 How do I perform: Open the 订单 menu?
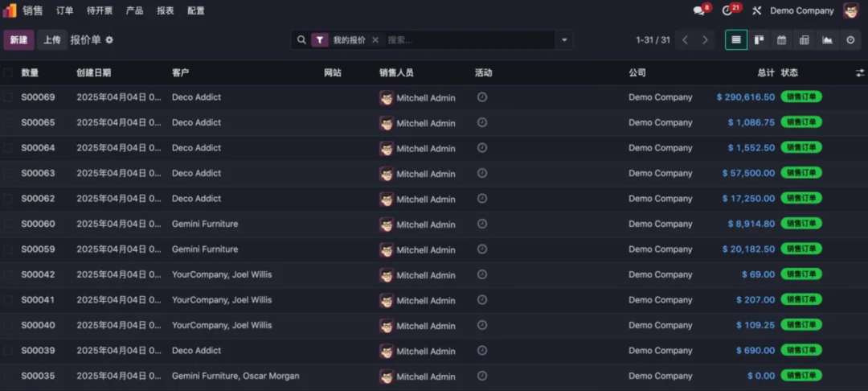[65, 10]
